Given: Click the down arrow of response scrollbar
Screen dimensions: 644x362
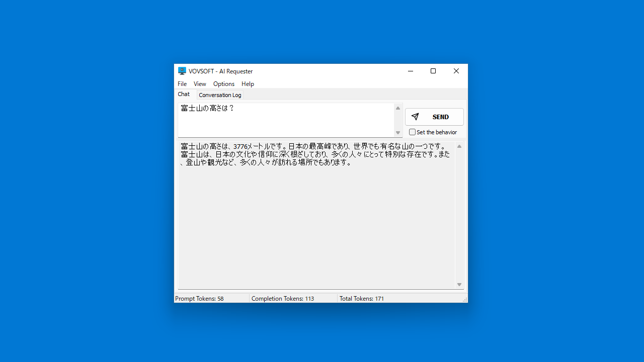Looking at the screenshot, I should coord(459,285).
